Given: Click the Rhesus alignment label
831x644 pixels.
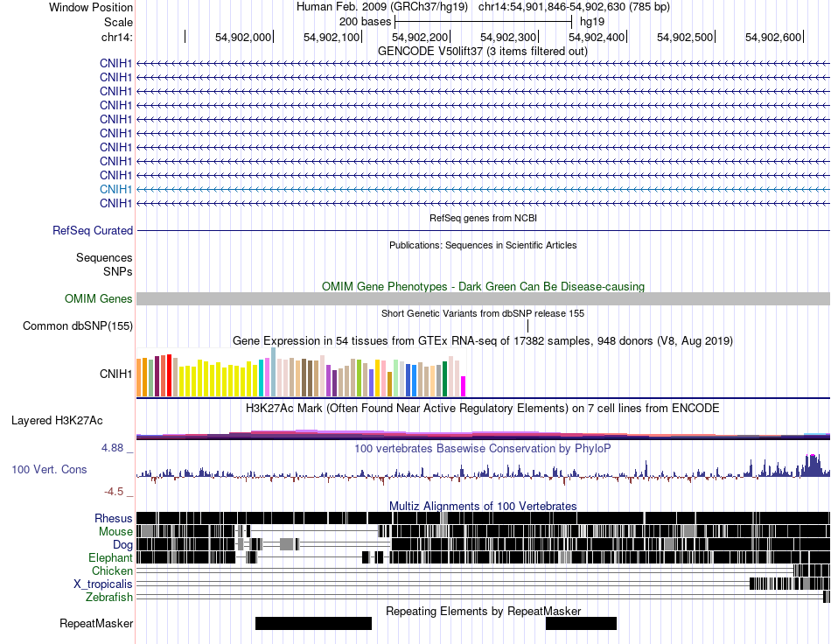Looking at the screenshot, I should [114, 518].
